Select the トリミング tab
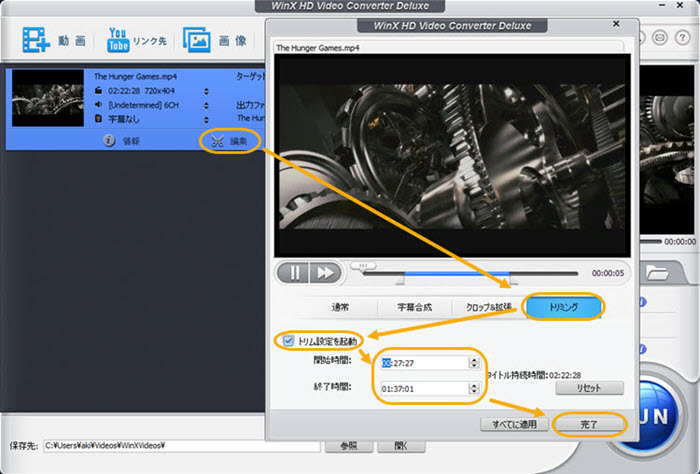The height and width of the screenshot is (474, 700). pyautogui.click(x=563, y=307)
